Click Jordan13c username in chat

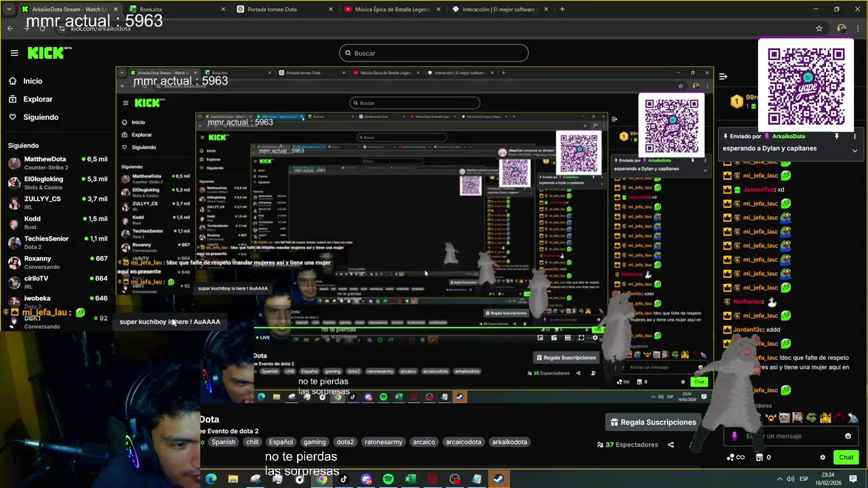point(749,329)
